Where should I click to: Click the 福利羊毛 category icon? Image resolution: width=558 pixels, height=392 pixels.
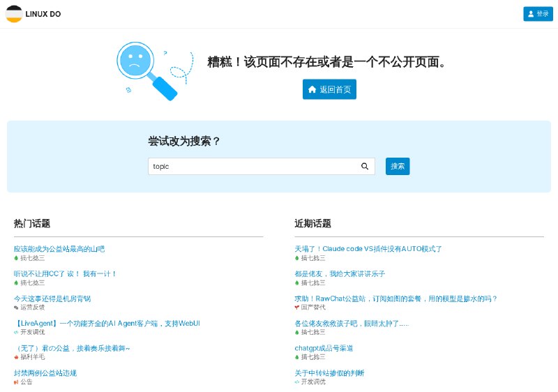(16, 357)
